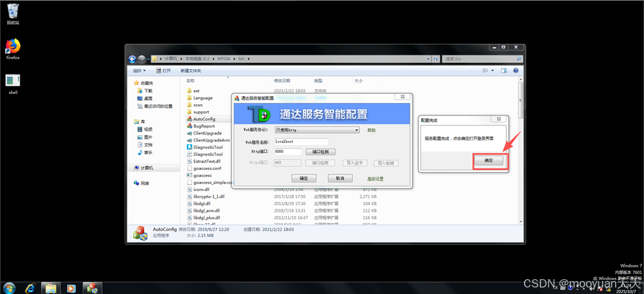Switch to the AutoConfig app in the taskbar

coord(92,288)
